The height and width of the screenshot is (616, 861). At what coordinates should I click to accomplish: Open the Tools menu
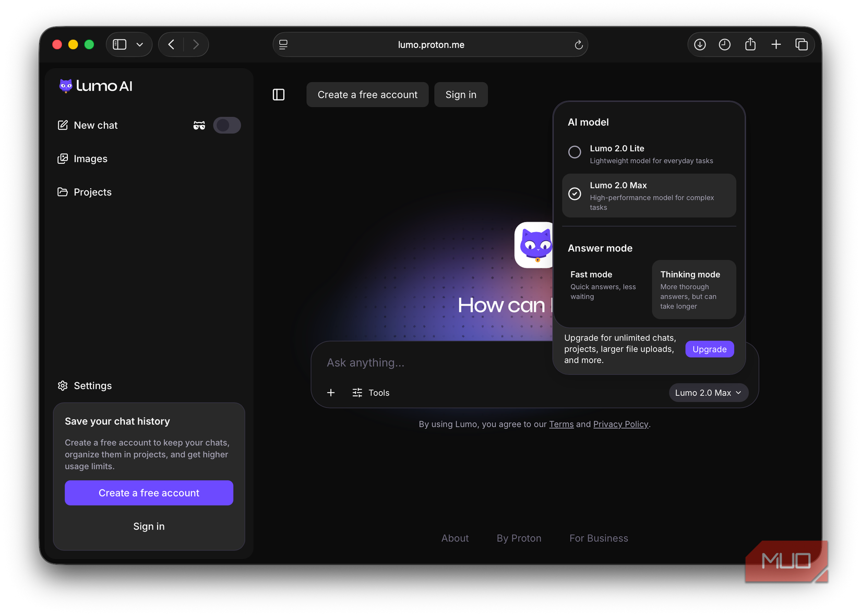(x=371, y=393)
